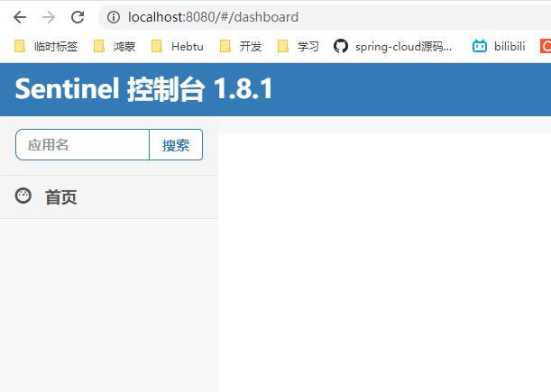The height and width of the screenshot is (392, 551).
Task: Click the Sentinel 控制台 1.8.1 title
Action: click(x=143, y=89)
